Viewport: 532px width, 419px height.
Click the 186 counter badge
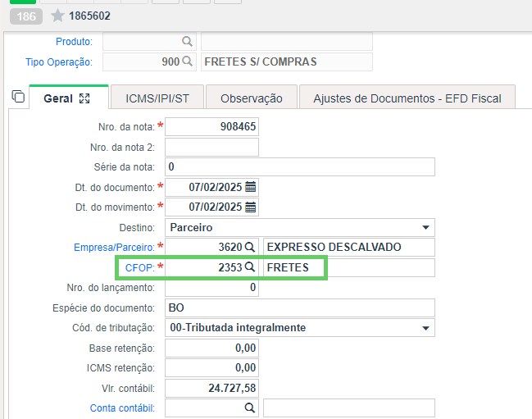(26, 16)
